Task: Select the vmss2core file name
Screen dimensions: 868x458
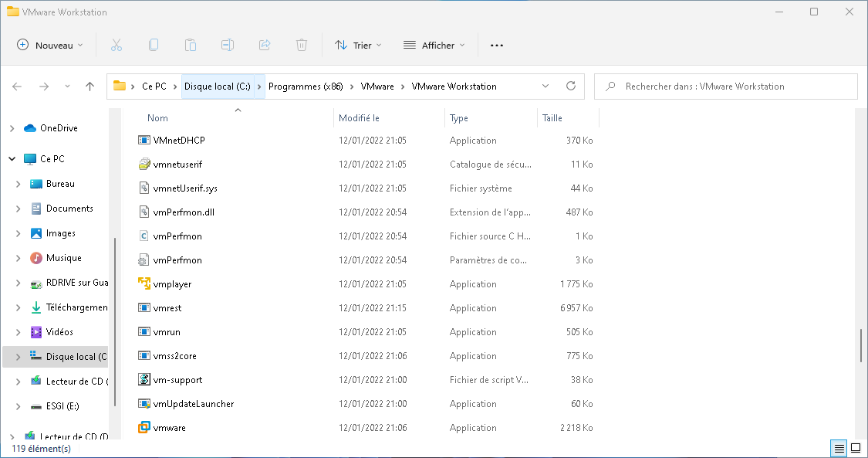Action: [x=175, y=355]
